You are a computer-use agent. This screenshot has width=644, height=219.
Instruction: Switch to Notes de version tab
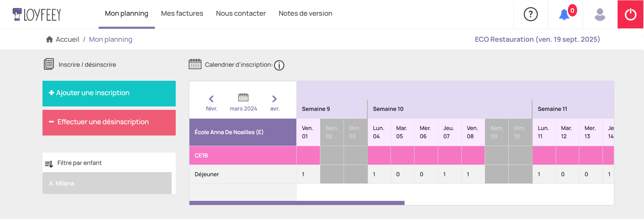305,14
